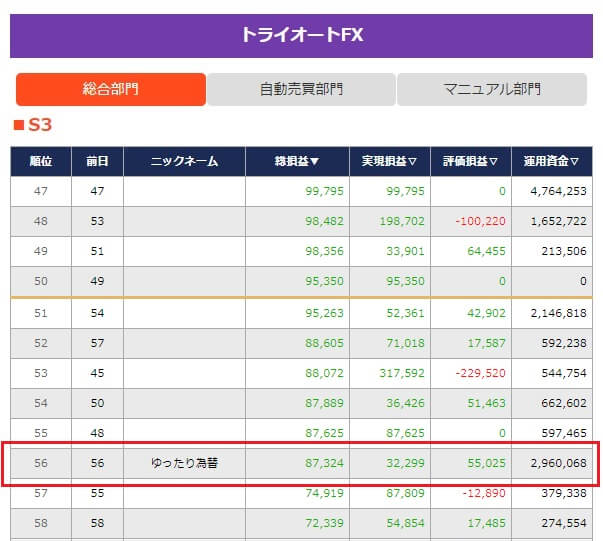Screen dimensions: 603x541
Task: Click the ニックネーム column header
Action: coord(184,161)
